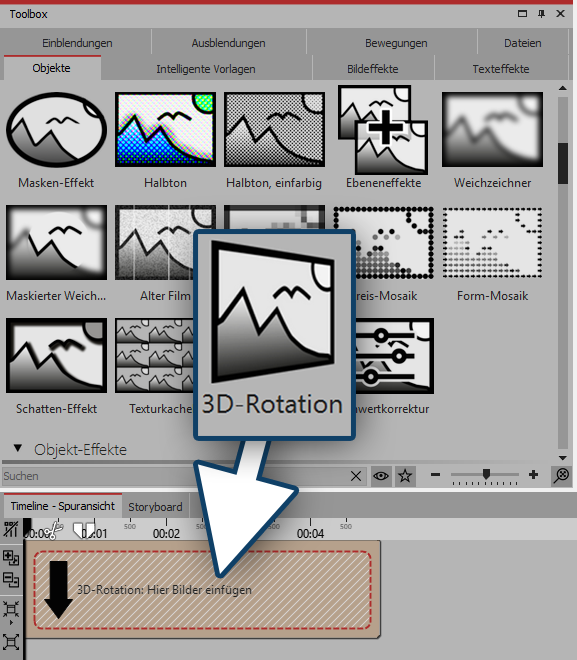577x660 pixels.
Task: Switch to the Storyboard view tab
Action: 155,507
